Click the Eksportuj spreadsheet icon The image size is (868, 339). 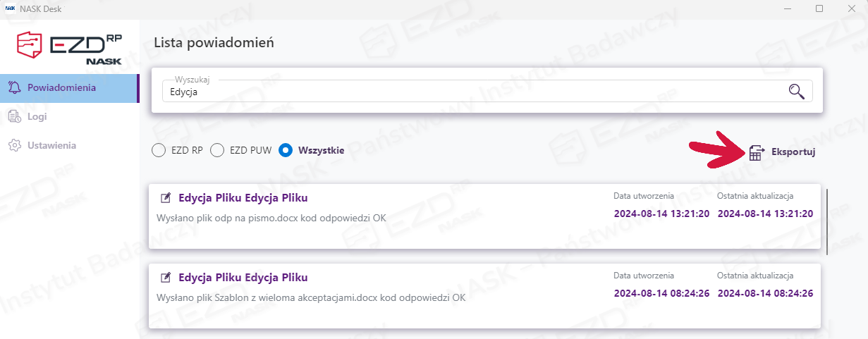[x=757, y=152]
